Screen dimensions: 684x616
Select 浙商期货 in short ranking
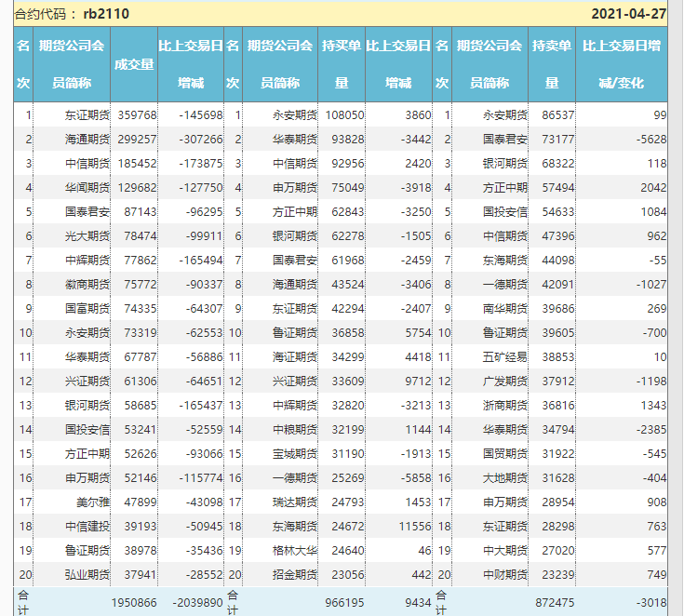505,406
